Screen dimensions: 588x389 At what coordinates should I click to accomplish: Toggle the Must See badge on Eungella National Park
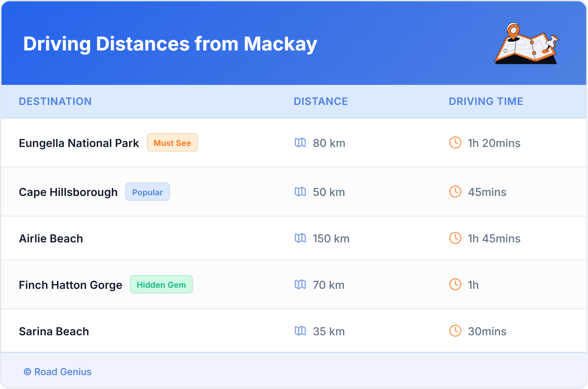(172, 143)
